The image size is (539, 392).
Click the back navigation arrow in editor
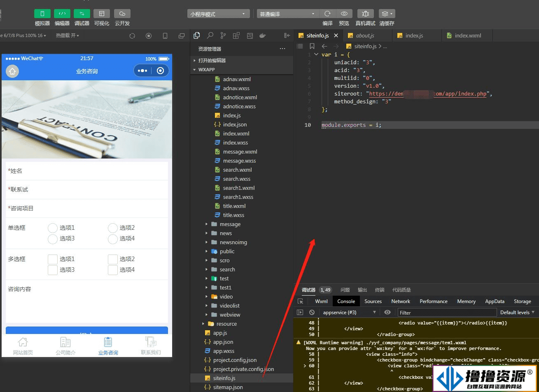[324, 47]
